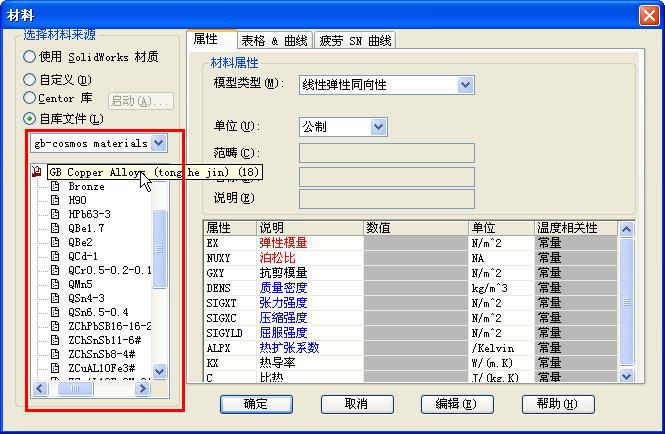Select the Bronze material
The width and height of the screenshot is (665, 434).
tap(86, 186)
